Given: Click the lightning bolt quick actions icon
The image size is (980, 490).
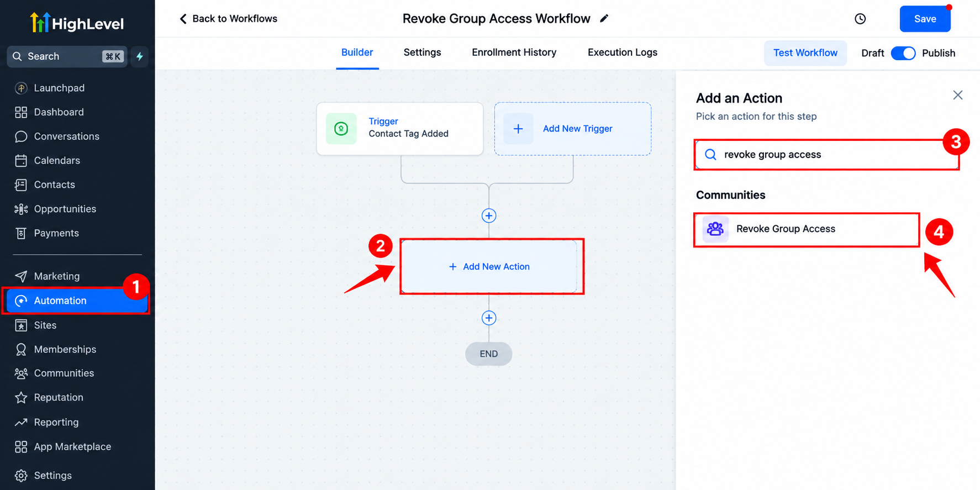Looking at the screenshot, I should pyautogui.click(x=140, y=56).
